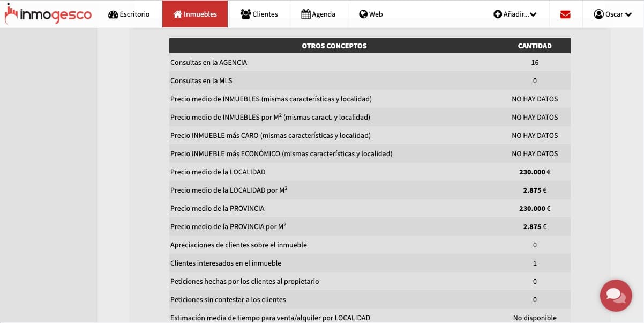Open the chat bubble widget
Viewport: 644px width, 323px height.
[x=616, y=296]
